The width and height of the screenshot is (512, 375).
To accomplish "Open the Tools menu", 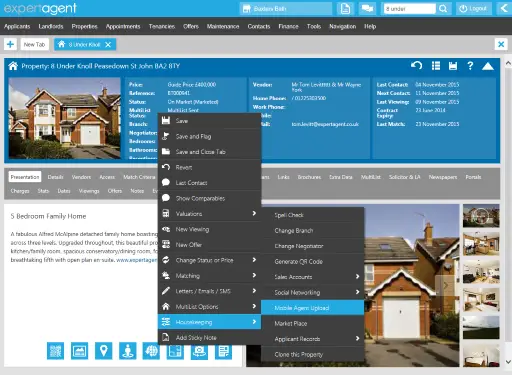I will (x=314, y=26).
